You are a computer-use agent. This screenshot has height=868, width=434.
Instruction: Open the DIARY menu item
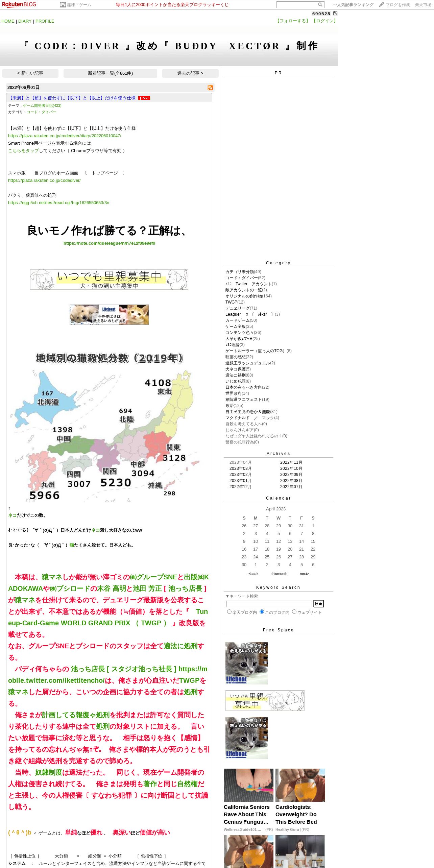[25, 21]
